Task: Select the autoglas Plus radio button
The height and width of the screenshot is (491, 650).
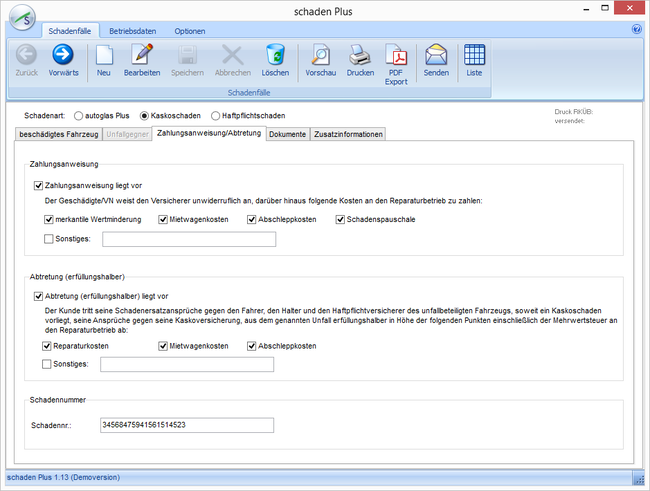Action: click(79, 116)
